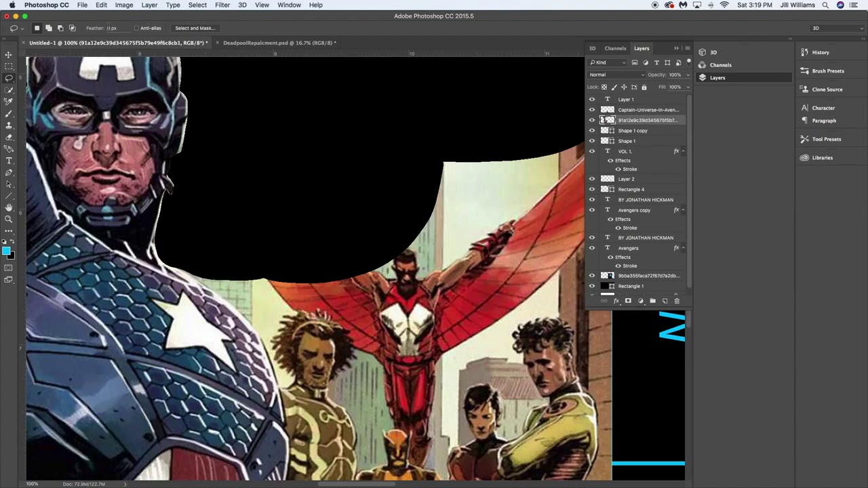Screen dimensions: 868x488
Task: Select the Lasso tool in toolbar
Action: [x=9, y=78]
